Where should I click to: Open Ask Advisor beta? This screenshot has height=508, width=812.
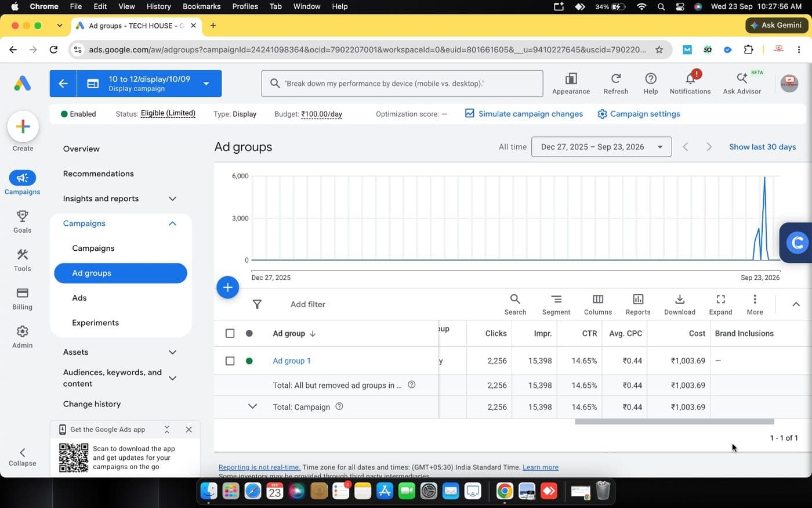742,84
